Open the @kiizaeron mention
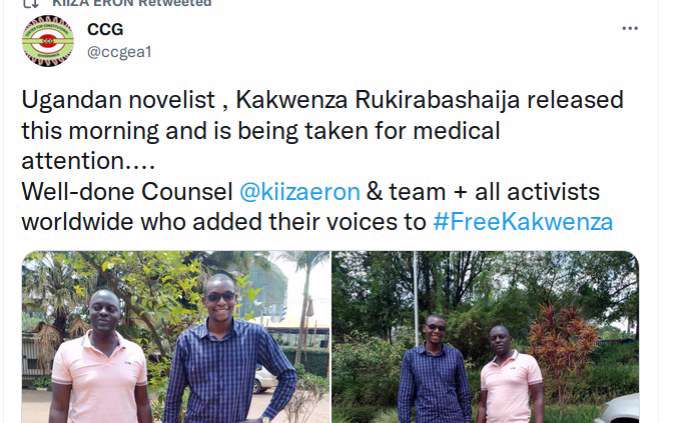691x423 pixels. click(300, 192)
